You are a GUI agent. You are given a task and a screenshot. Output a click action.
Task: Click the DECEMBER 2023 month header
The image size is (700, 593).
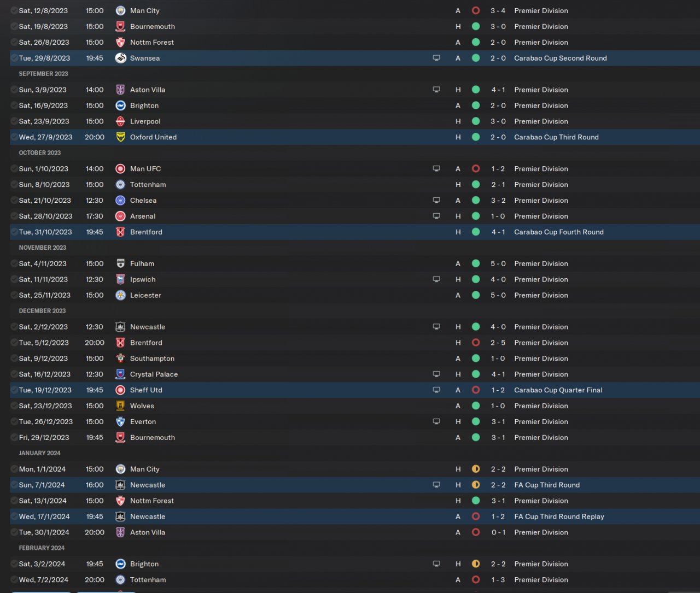(42, 311)
